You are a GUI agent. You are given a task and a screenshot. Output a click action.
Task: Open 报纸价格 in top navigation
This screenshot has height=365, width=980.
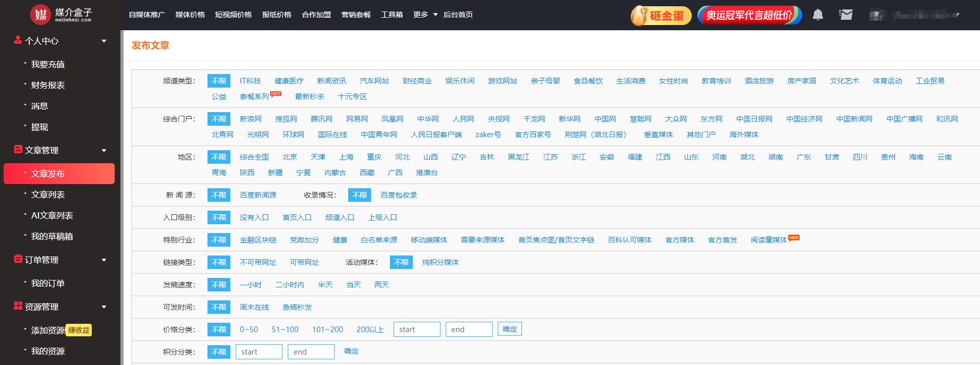(x=276, y=15)
